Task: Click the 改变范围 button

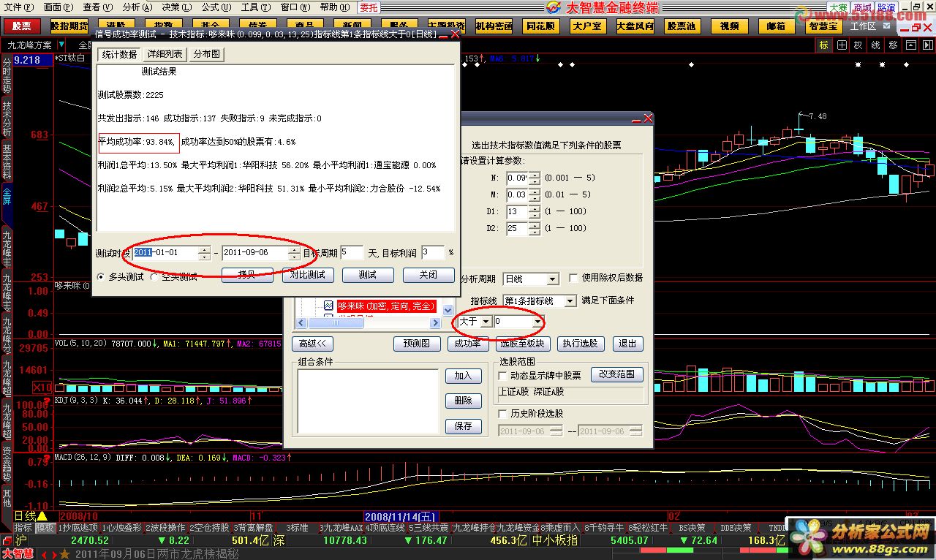Action: 617,374
